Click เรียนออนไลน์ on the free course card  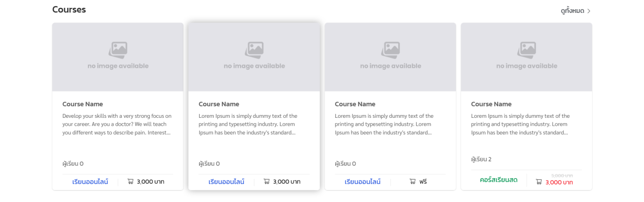tap(362, 182)
